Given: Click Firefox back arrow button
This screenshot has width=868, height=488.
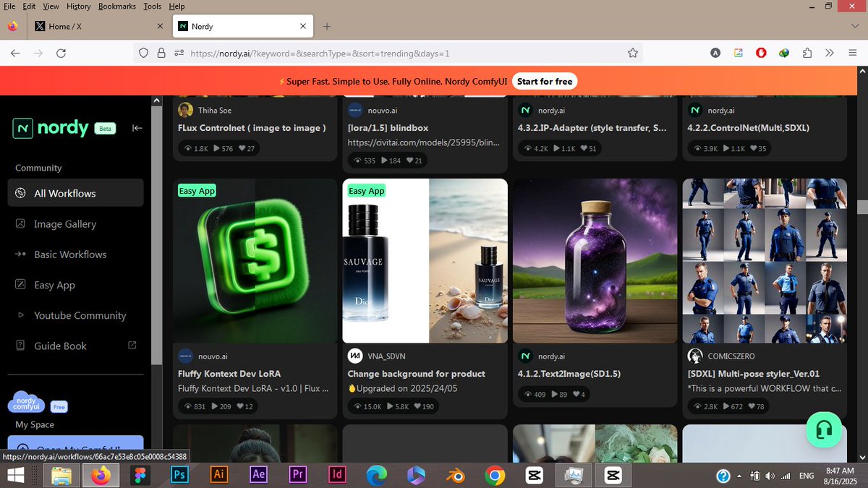Looking at the screenshot, I should point(15,53).
